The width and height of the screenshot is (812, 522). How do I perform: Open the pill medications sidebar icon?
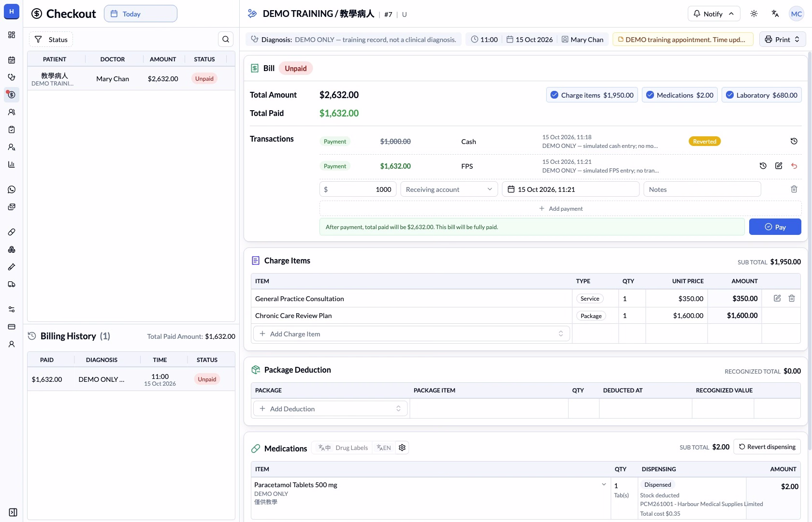[x=12, y=232]
